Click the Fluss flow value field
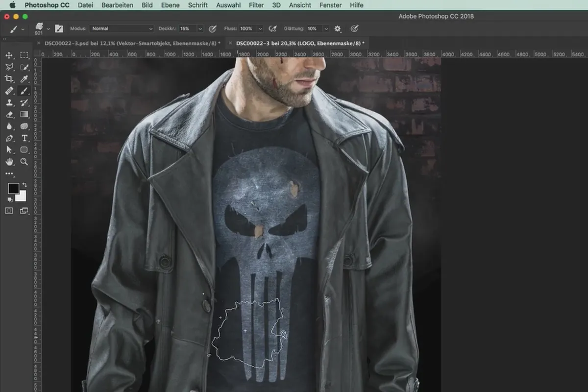The width and height of the screenshot is (588, 392). pos(247,29)
